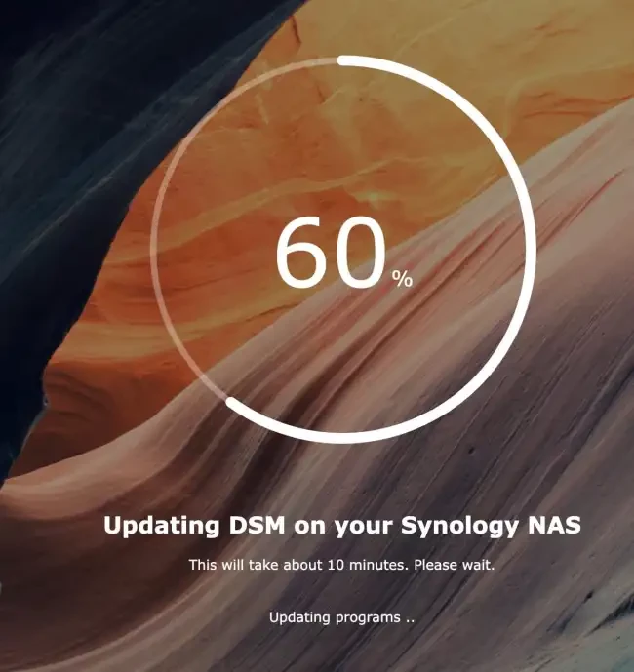The width and height of the screenshot is (634, 672).
Task: Click the digit 6 in the progress percentage
Action: tap(301, 252)
